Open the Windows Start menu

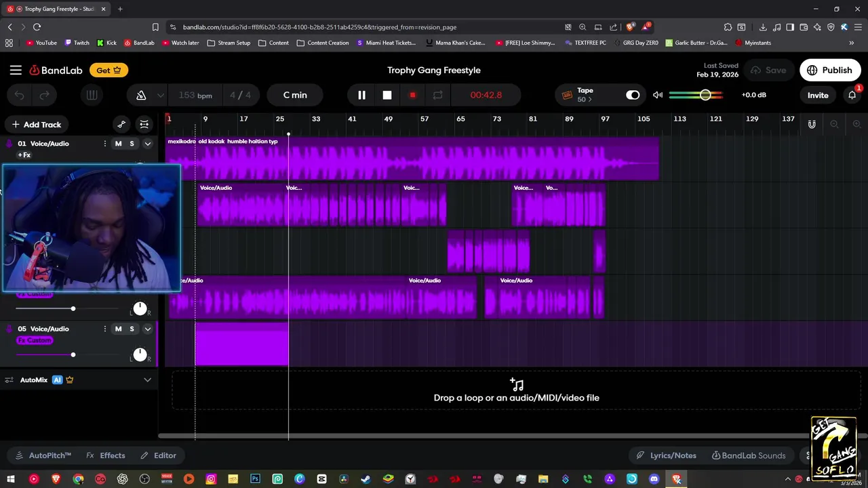[x=11, y=479]
